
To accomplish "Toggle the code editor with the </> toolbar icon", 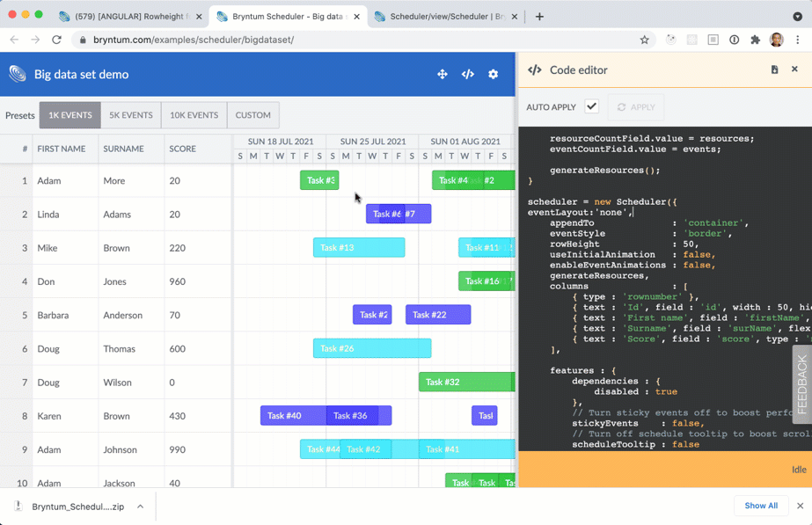I will click(468, 75).
